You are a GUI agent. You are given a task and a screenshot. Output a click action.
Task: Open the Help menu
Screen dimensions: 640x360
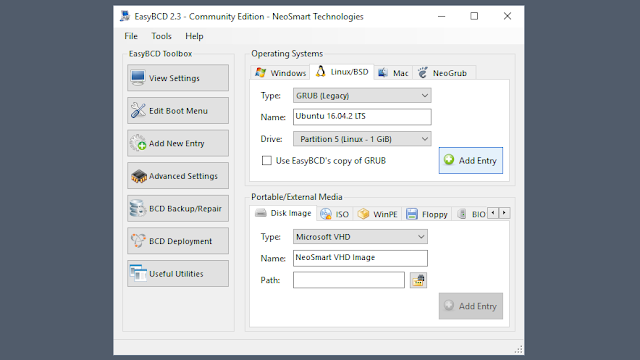click(x=194, y=36)
